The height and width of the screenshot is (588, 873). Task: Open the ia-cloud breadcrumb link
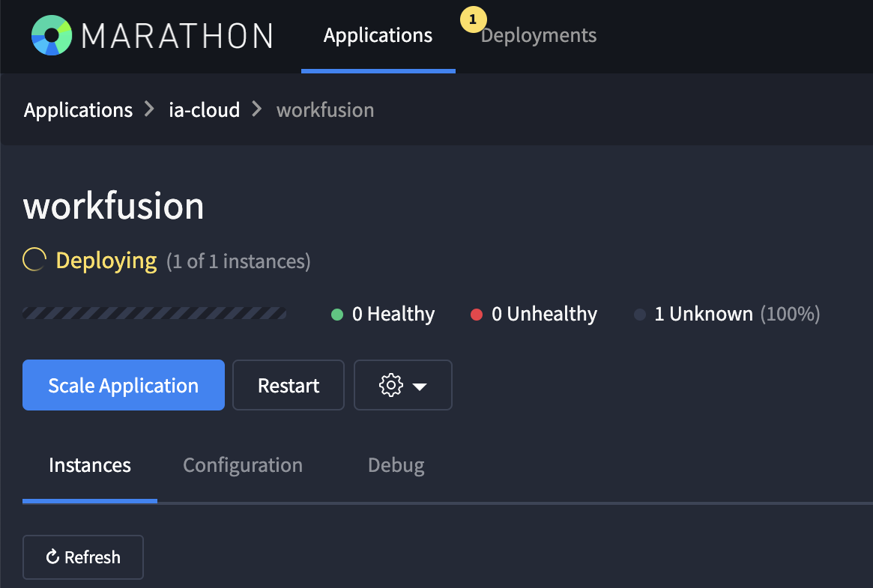pos(205,109)
